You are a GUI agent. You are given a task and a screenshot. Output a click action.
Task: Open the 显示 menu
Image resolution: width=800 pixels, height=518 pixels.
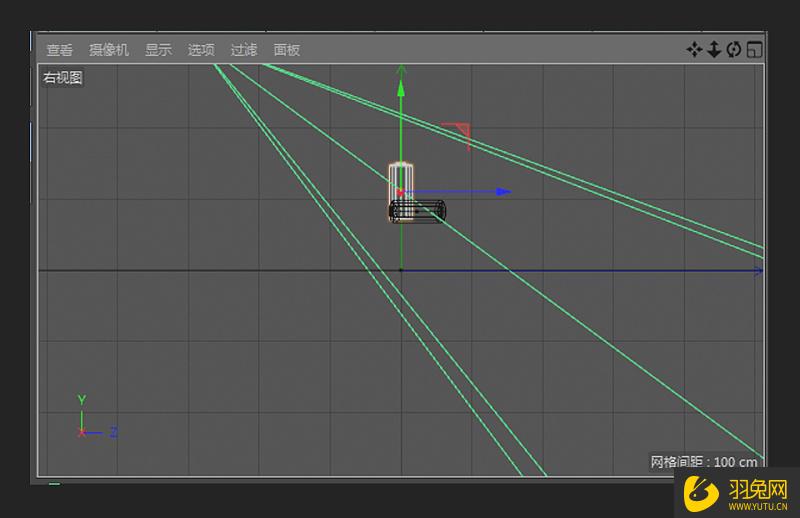158,50
